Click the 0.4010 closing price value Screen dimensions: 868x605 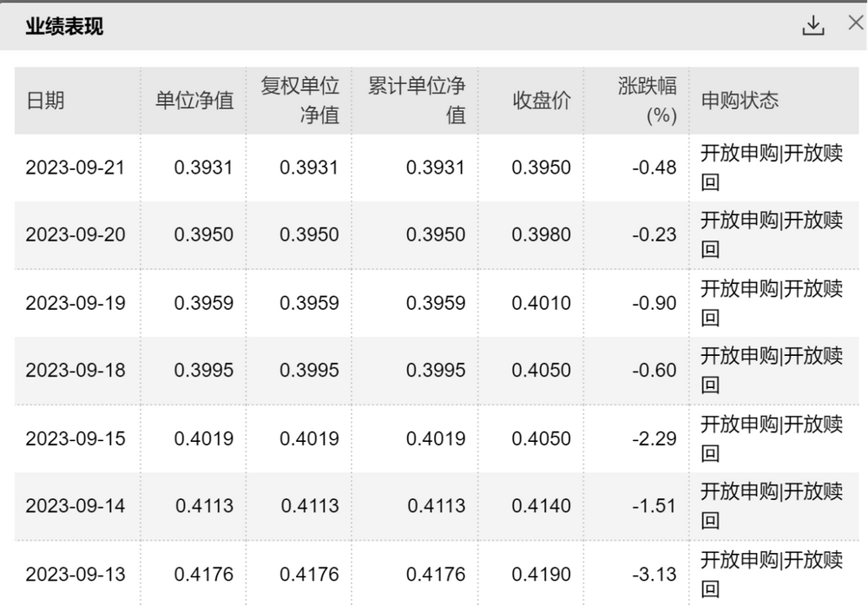tap(541, 303)
